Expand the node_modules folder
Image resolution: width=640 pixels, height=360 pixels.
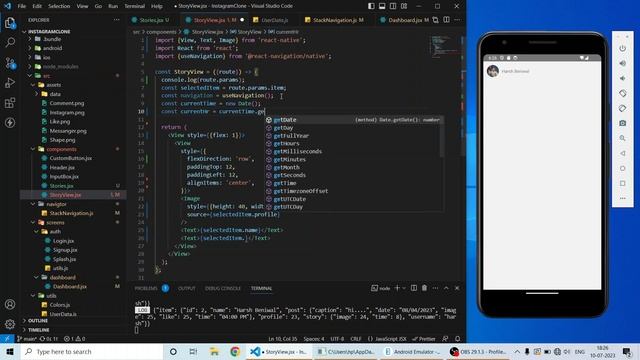(60, 67)
